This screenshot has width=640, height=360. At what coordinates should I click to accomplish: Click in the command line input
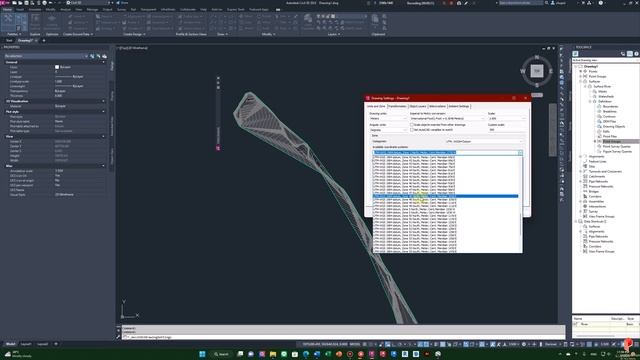(x=343, y=337)
